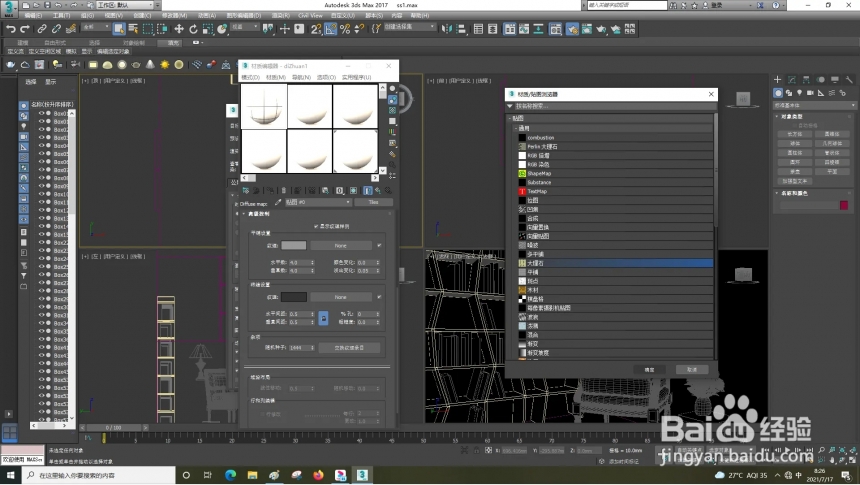Open 材质(M) menu in material editor
This screenshot has height=485, width=860.
pyautogui.click(x=276, y=77)
